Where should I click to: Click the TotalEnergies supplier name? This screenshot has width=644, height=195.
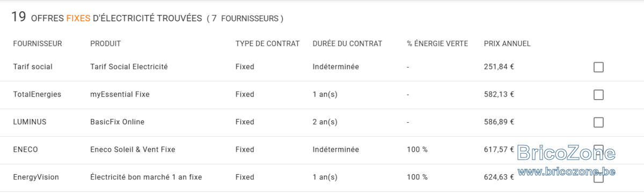click(37, 94)
